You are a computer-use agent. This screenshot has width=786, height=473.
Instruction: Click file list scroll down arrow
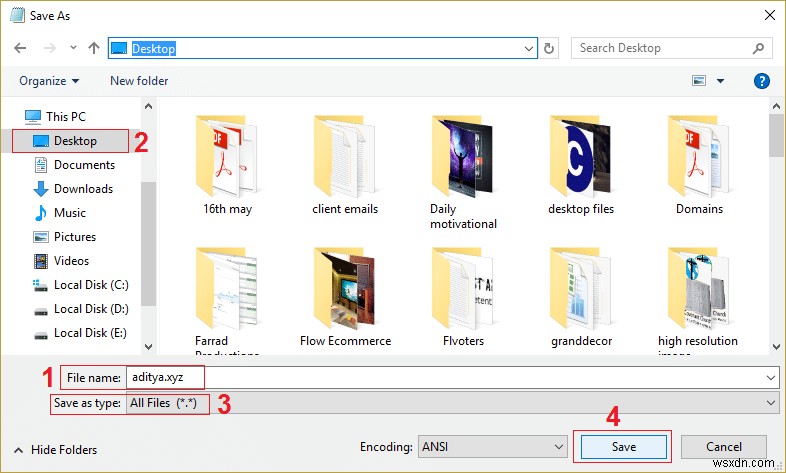[776, 346]
